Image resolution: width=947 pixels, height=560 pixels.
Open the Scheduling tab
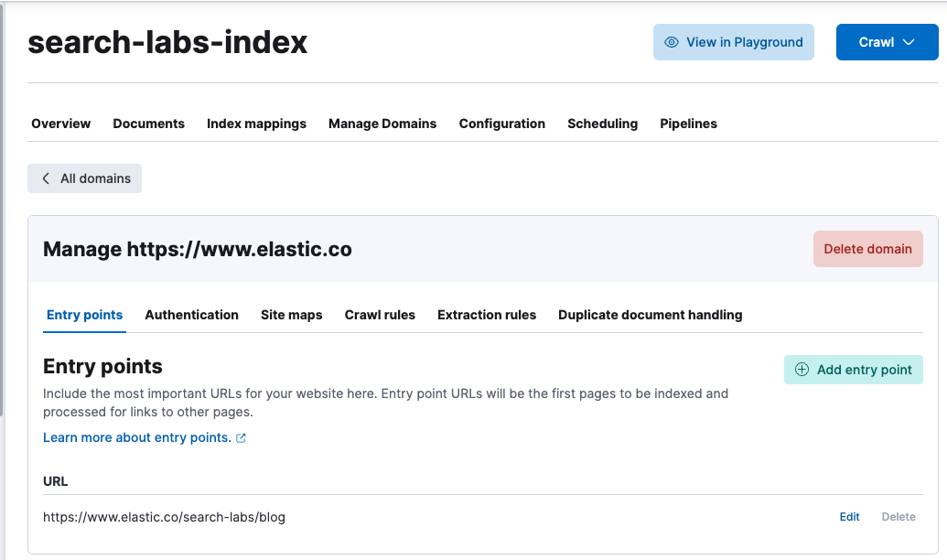tap(602, 124)
